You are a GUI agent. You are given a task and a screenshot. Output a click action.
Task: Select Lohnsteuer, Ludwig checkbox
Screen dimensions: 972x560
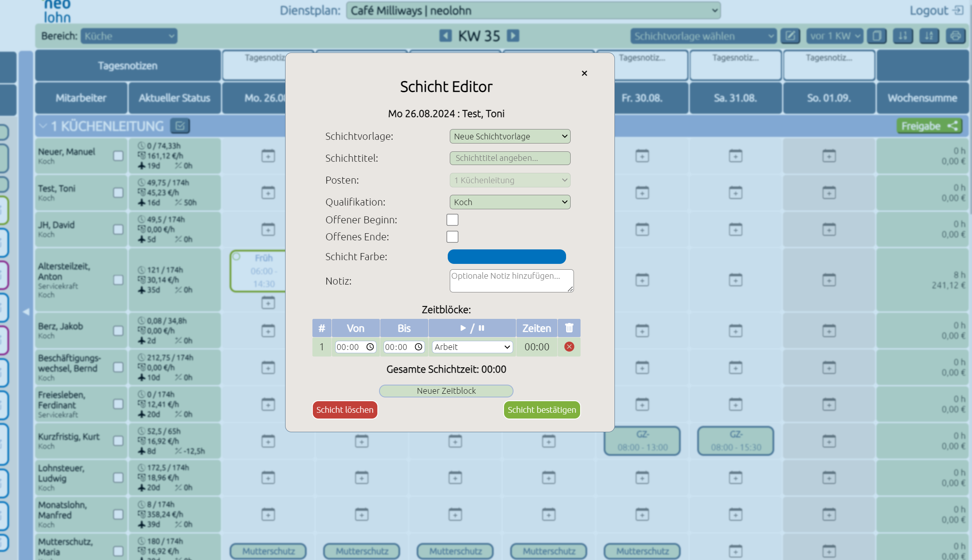[118, 478]
